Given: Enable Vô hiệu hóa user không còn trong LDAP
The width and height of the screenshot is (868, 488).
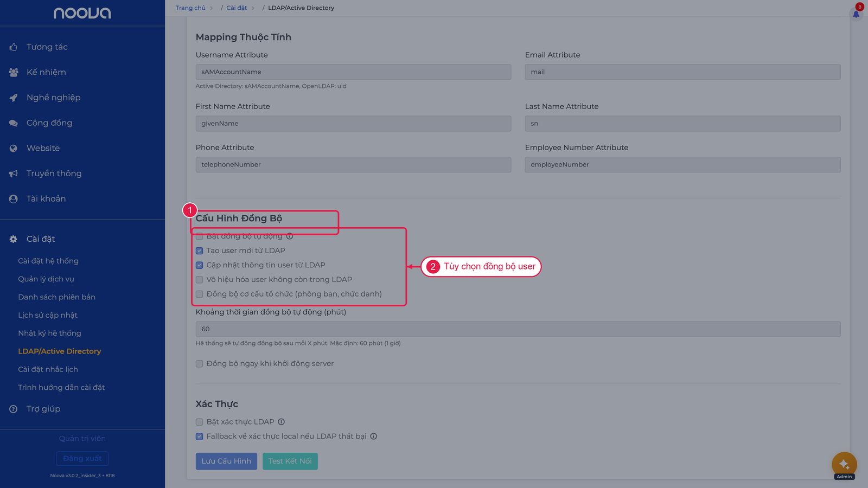Looking at the screenshot, I should tap(199, 280).
